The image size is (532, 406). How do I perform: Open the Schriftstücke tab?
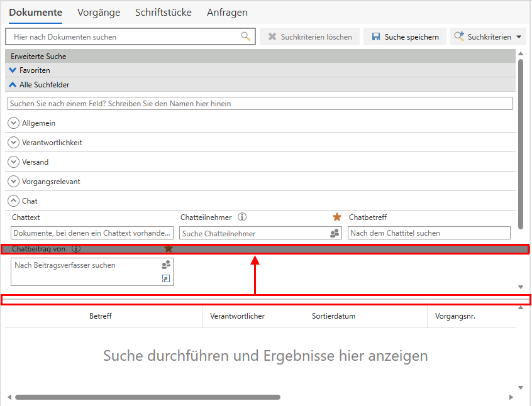[163, 13]
